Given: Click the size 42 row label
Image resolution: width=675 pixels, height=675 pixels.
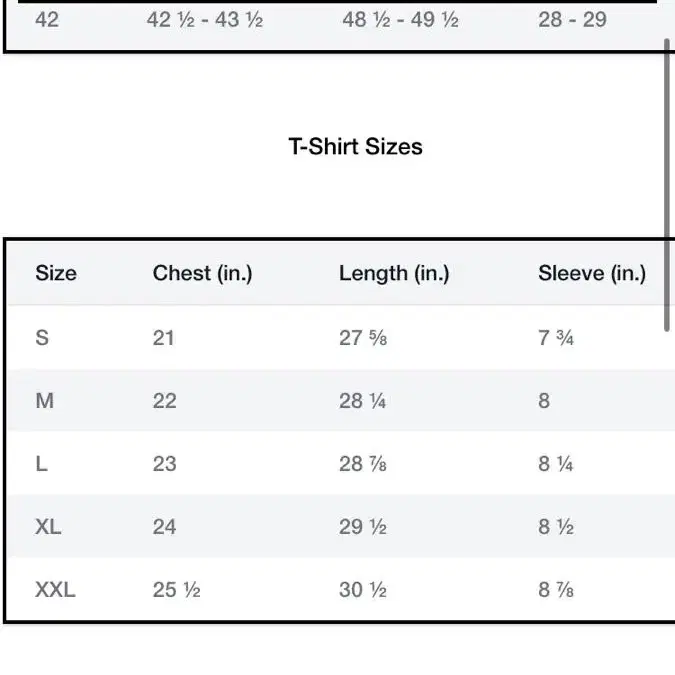Looking at the screenshot, I should tap(47, 19).
